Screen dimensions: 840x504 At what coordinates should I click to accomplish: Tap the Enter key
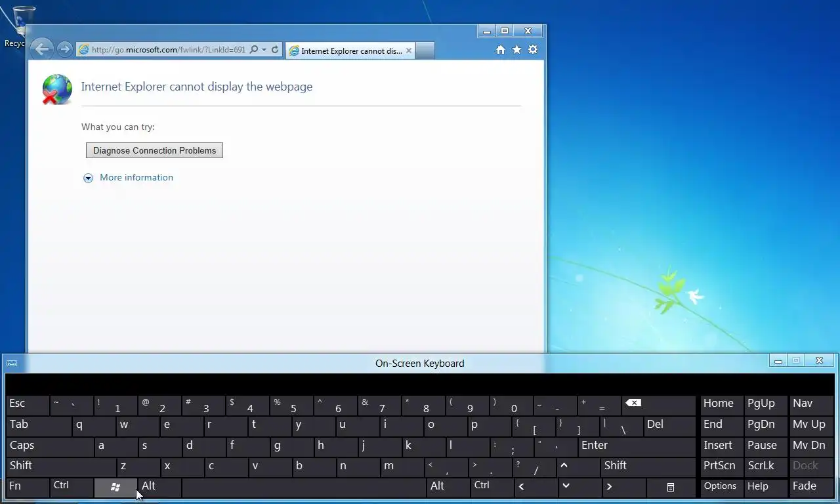[x=637, y=447]
